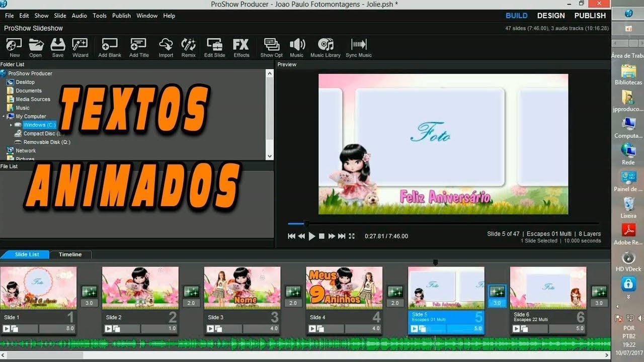Open the Slide menu

coord(60,16)
